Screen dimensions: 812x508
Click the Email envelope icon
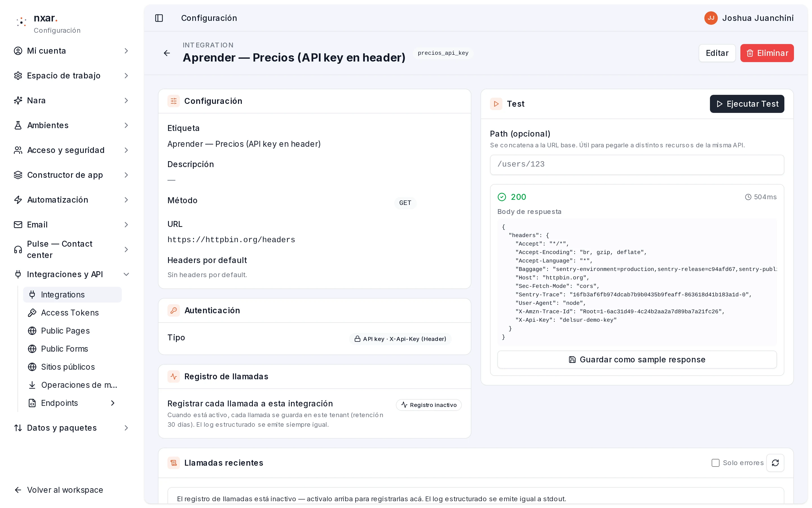pos(18,225)
